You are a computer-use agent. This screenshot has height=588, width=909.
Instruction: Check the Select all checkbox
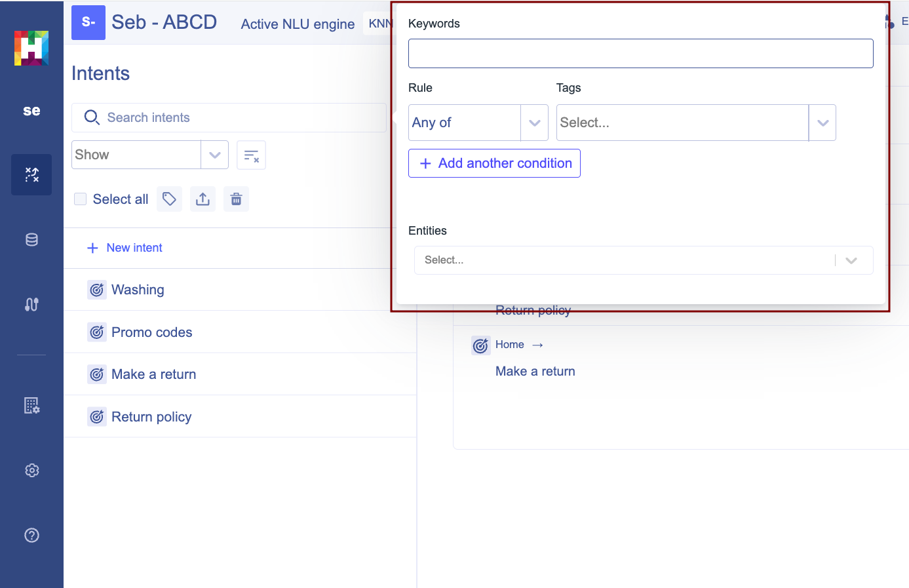tap(80, 199)
